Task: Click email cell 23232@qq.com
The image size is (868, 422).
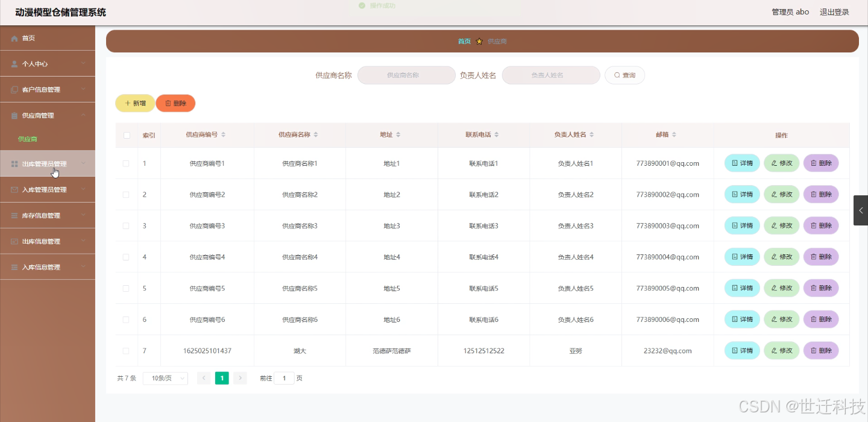Action: pyautogui.click(x=667, y=351)
